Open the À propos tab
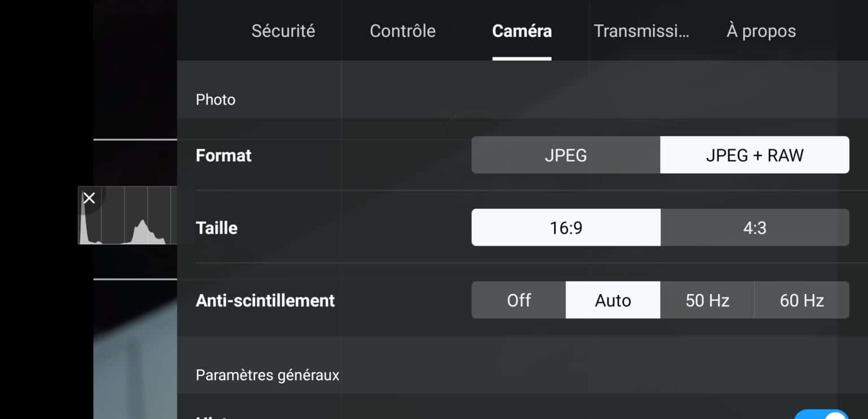The image size is (868, 419). [761, 31]
